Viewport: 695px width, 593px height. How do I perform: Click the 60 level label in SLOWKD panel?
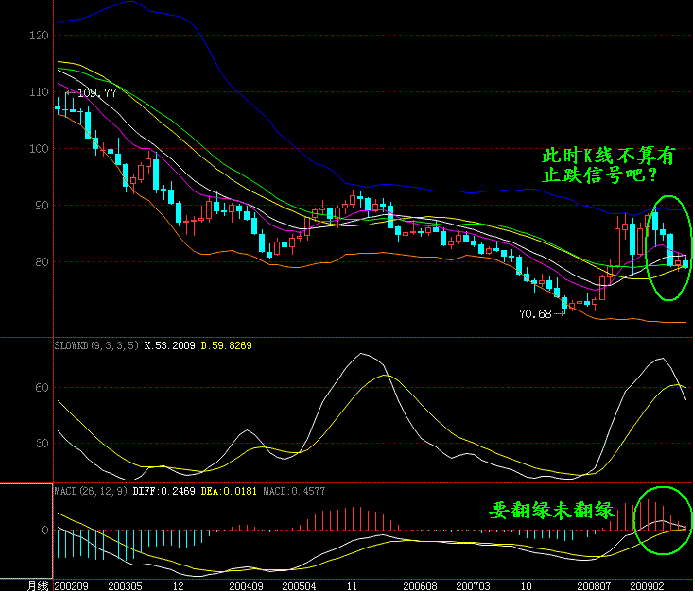pyautogui.click(x=42, y=388)
